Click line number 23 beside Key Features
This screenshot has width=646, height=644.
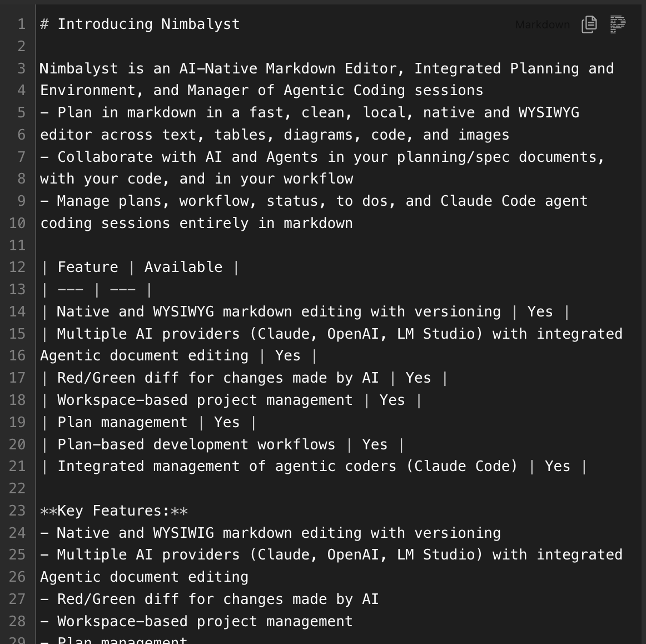(17, 511)
